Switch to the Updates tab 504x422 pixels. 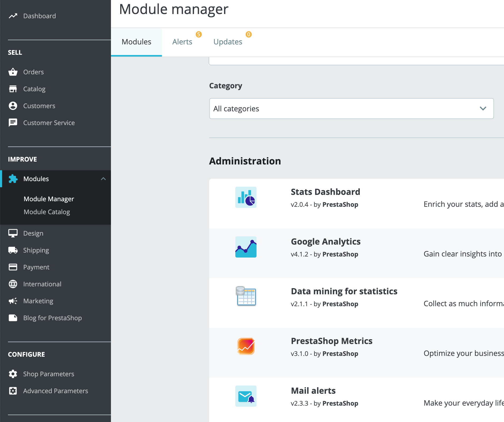click(x=228, y=42)
